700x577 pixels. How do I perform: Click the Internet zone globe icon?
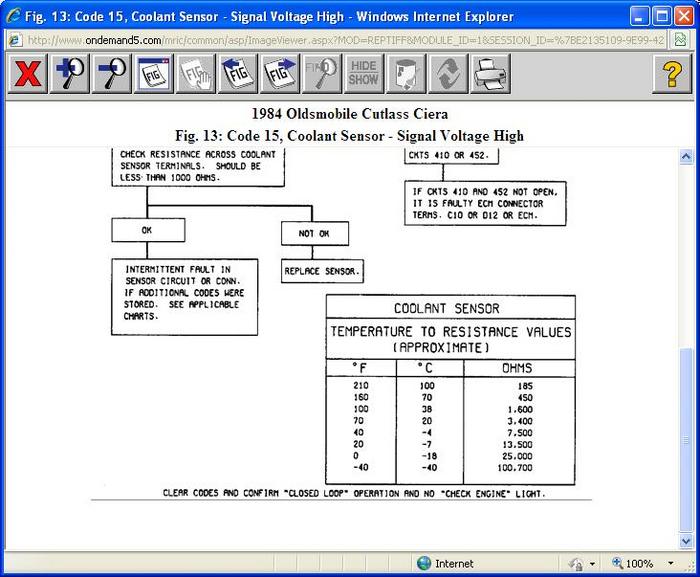(x=424, y=563)
